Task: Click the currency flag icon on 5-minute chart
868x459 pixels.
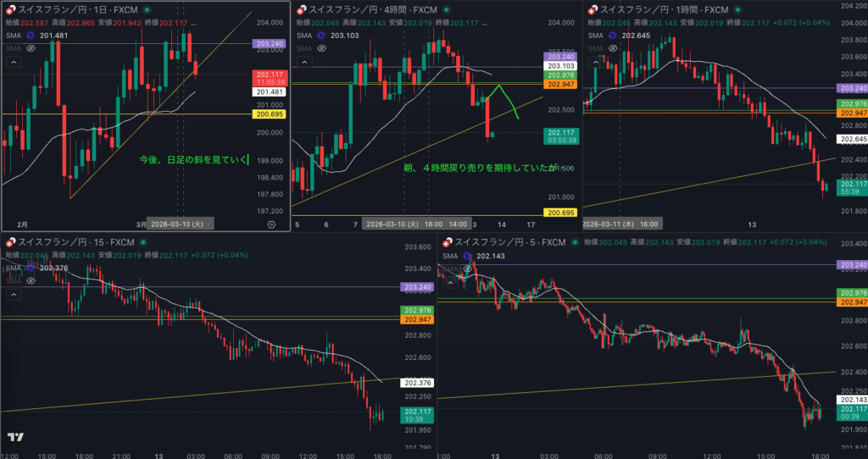Action: point(447,243)
